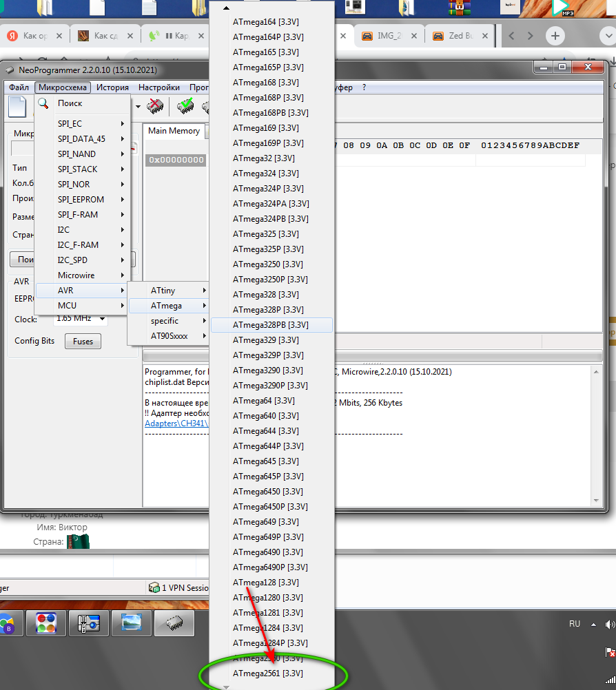Expand the Microwire submenu

(123, 275)
